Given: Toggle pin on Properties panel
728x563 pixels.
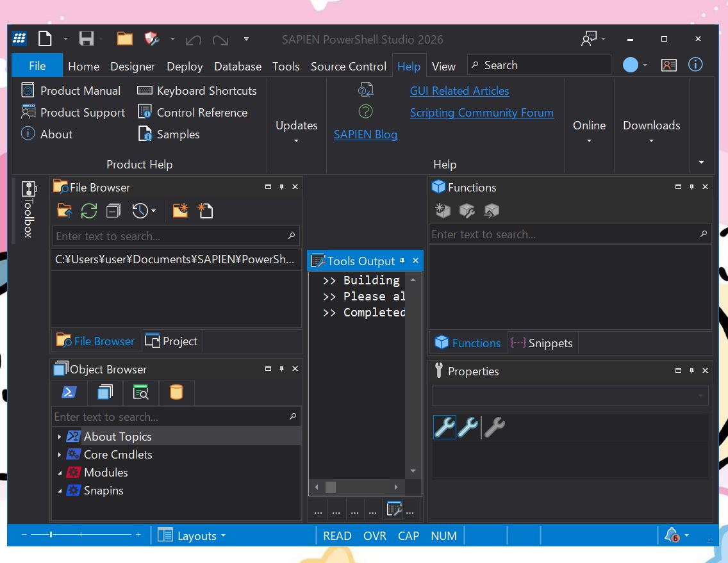Looking at the screenshot, I should pos(691,370).
